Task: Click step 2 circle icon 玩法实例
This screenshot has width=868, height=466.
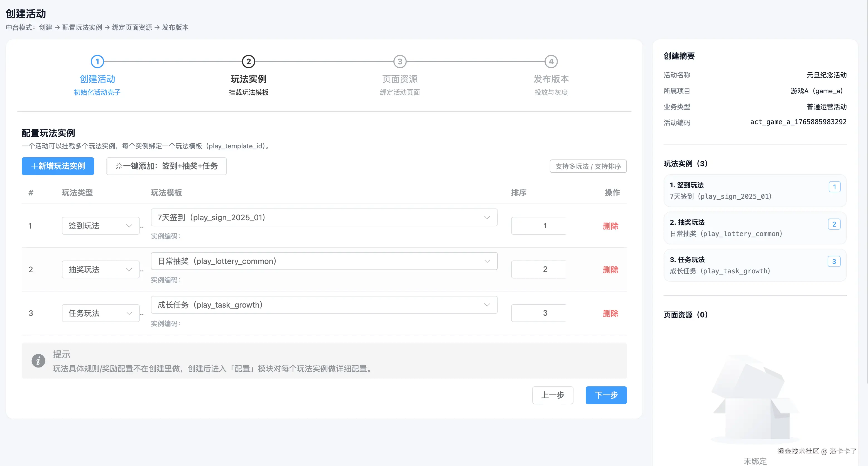Action: pos(248,62)
